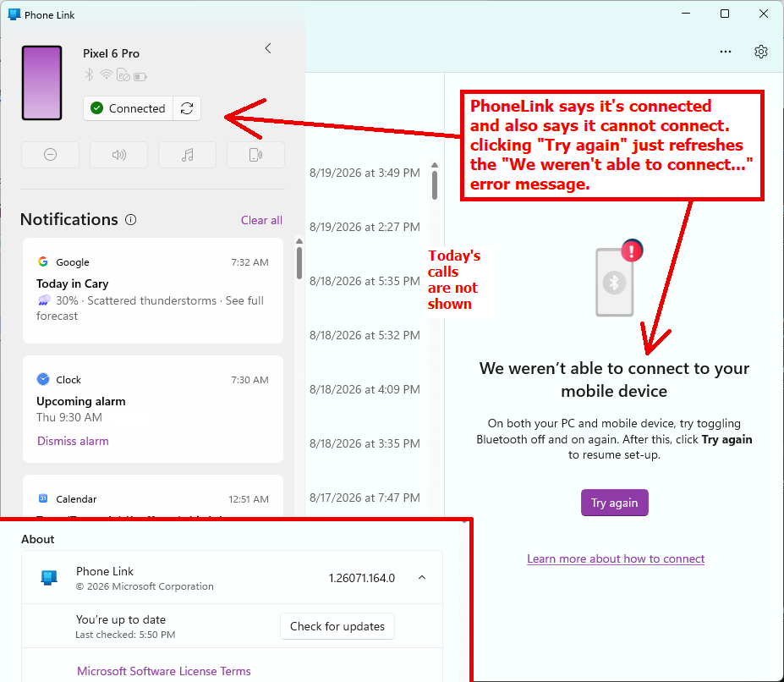Click the refresh connection icon
This screenshot has width=784, height=682.
point(187,108)
